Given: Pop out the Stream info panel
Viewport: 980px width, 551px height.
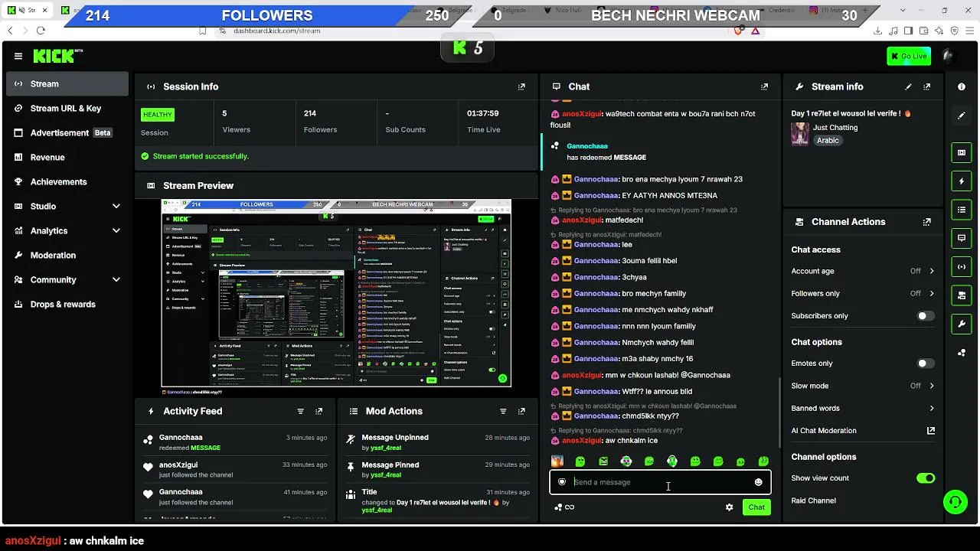Looking at the screenshot, I should [927, 87].
